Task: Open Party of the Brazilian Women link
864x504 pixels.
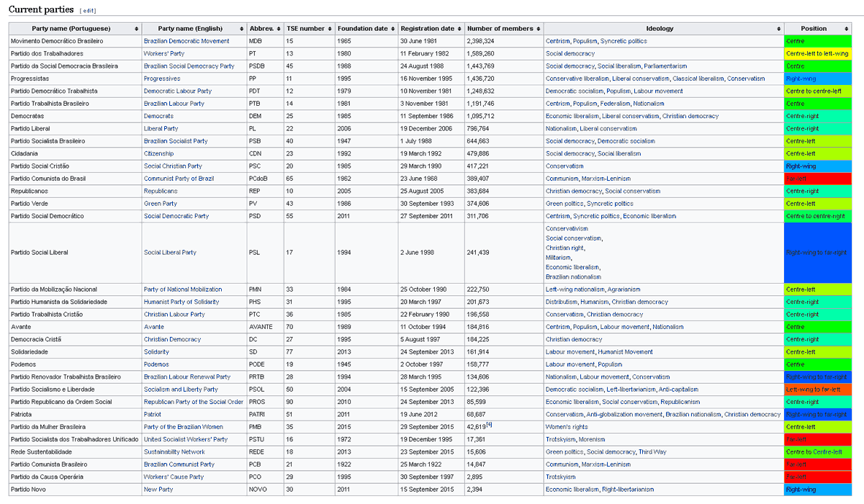Action: pyautogui.click(x=184, y=427)
